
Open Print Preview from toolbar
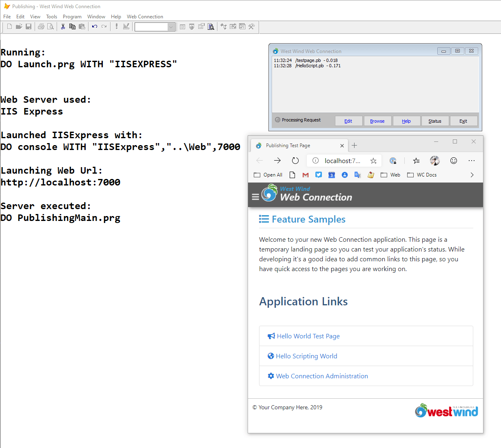[51, 26]
